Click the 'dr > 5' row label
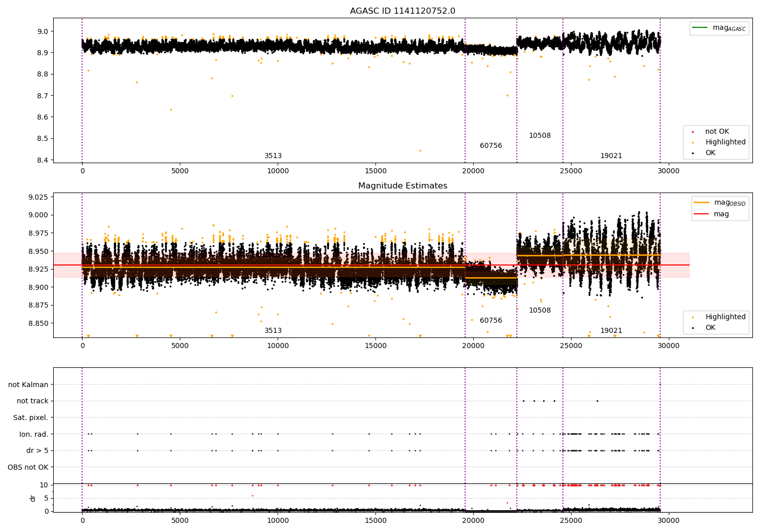 coord(37,451)
